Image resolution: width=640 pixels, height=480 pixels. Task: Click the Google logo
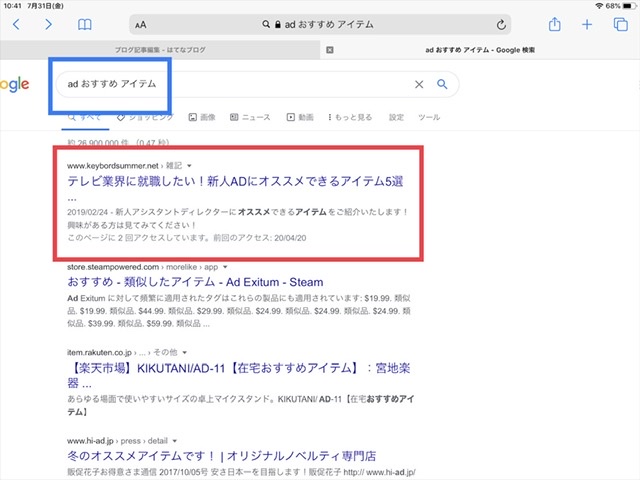[14, 84]
